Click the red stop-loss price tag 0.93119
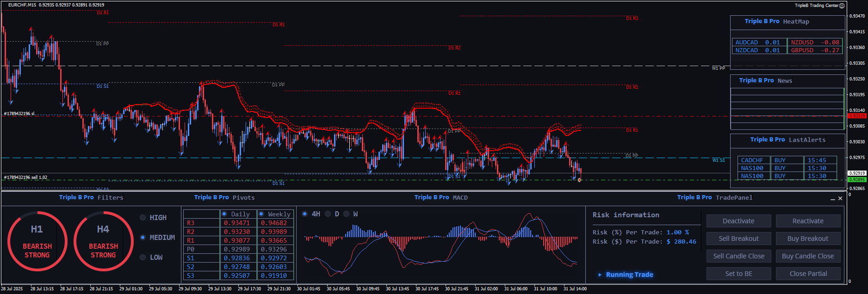 (x=856, y=116)
